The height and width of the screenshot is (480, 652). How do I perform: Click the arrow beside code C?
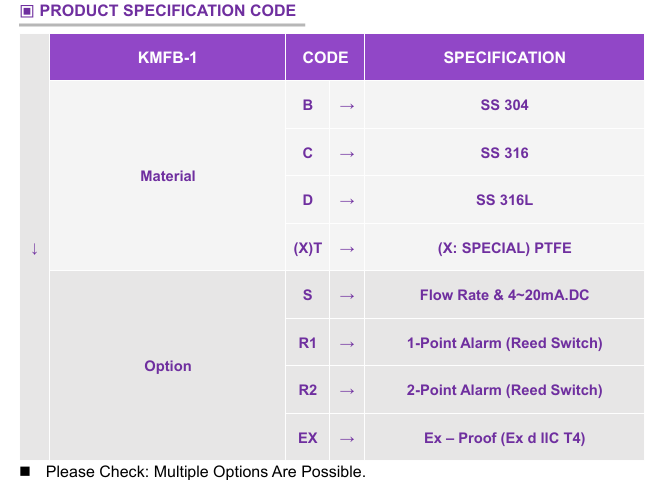(x=347, y=154)
